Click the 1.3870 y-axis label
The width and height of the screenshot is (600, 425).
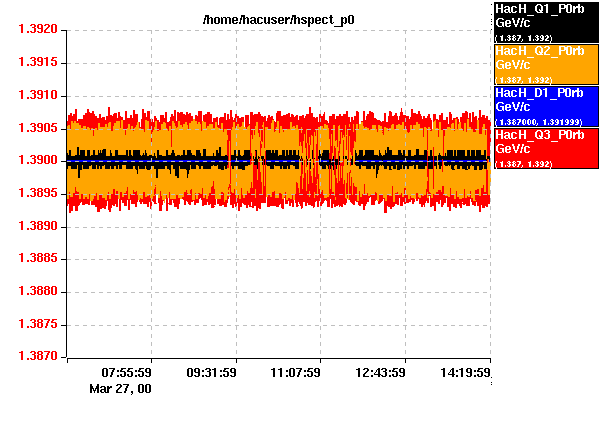35,357
